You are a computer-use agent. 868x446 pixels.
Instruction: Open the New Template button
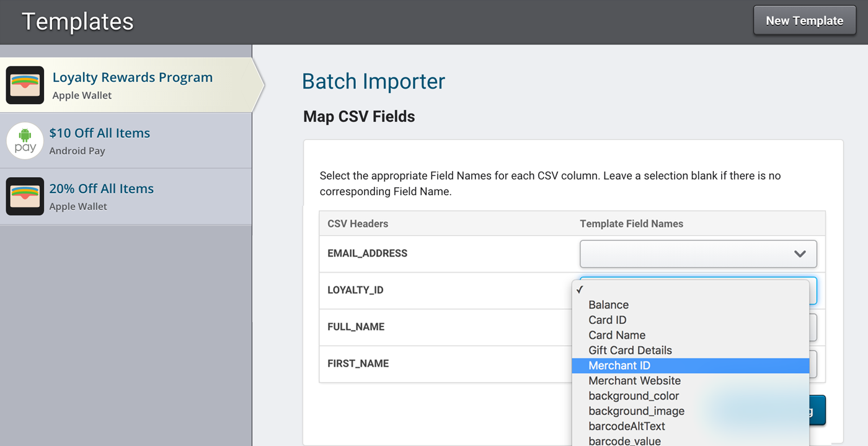click(x=804, y=20)
